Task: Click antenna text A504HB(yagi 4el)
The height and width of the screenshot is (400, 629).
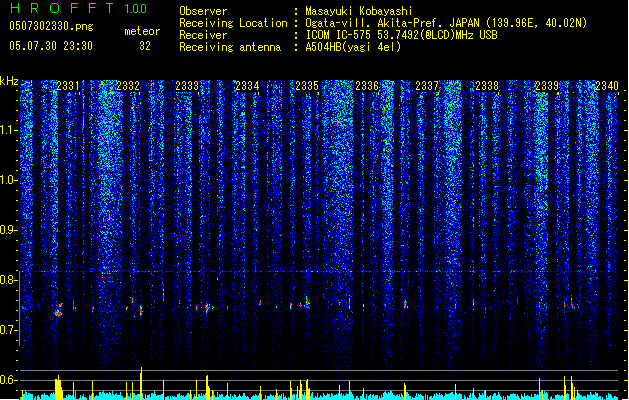Action: tap(353, 47)
